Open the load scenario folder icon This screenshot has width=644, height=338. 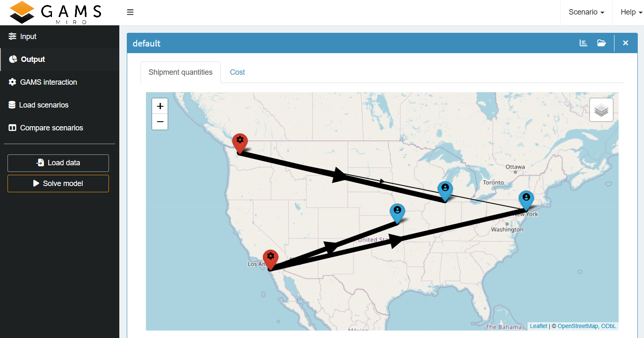[x=602, y=43]
